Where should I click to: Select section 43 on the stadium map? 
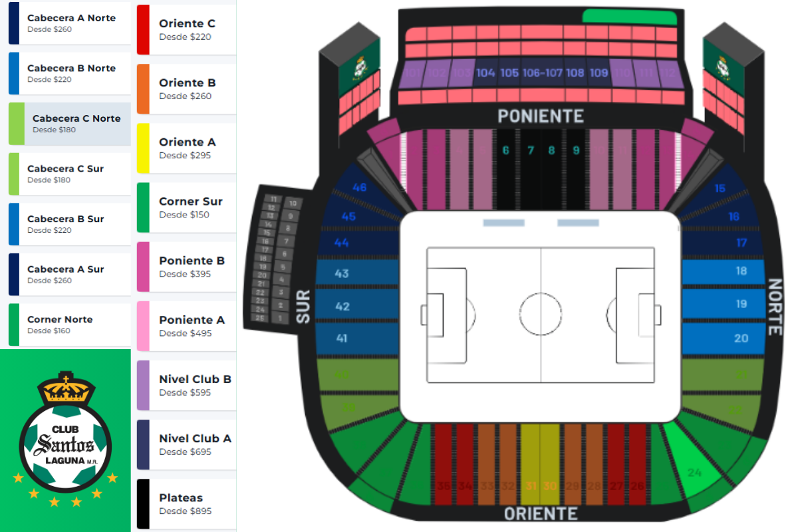(x=342, y=273)
